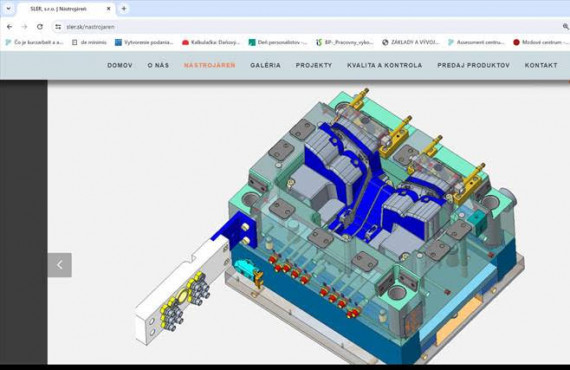This screenshot has height=370, width=570.
Task: Go to the DOMOV page
Action: (120, 65)
